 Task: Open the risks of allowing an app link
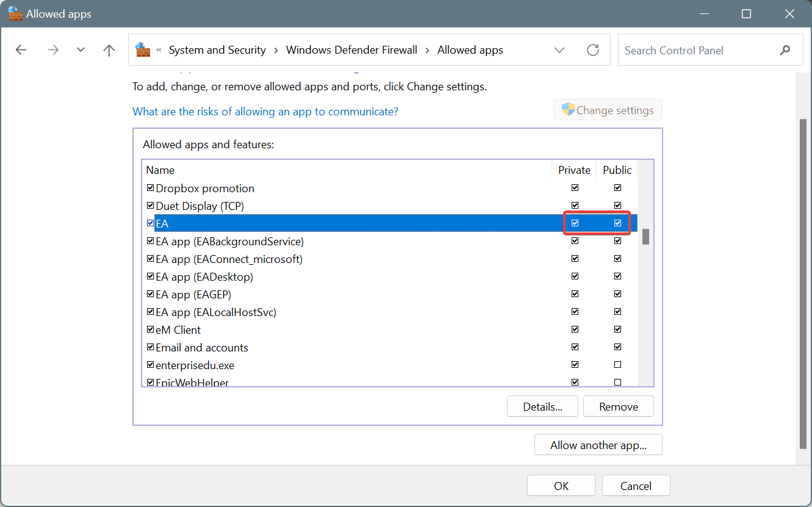coord(265,112)
